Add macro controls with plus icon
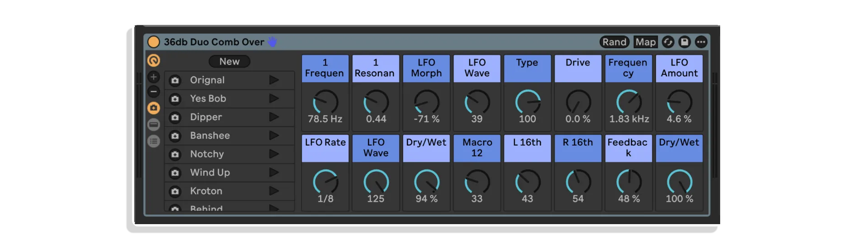 click(154, 77)
